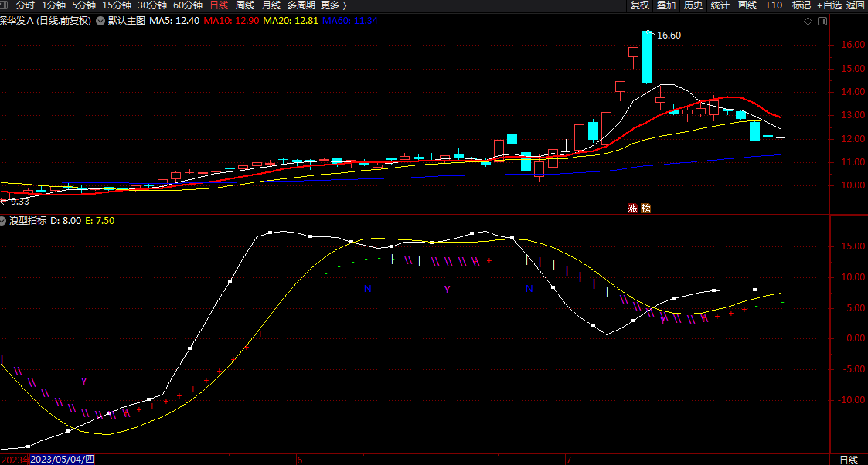Select the 15分钟 period
The width and height of the screenshot is (868, 465).
pos(116,5)
